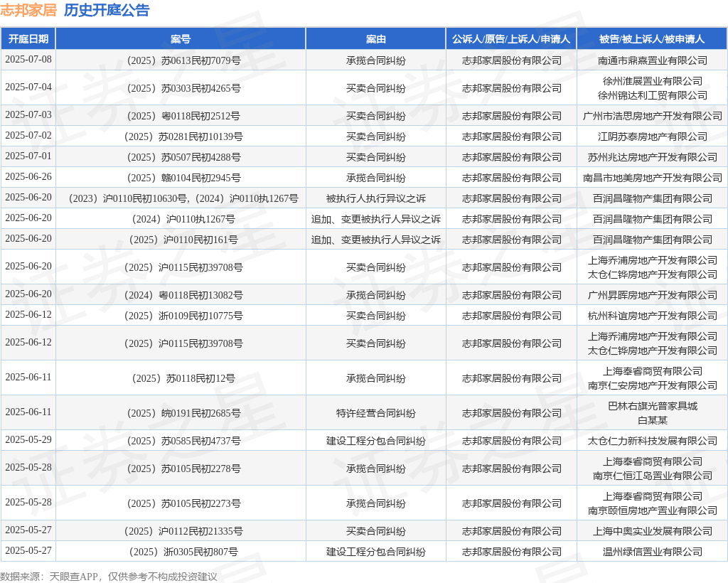Click defendant 南京仁安房地产开发有限公司
The width and height of the screenshot is (728, 583).
653,385
